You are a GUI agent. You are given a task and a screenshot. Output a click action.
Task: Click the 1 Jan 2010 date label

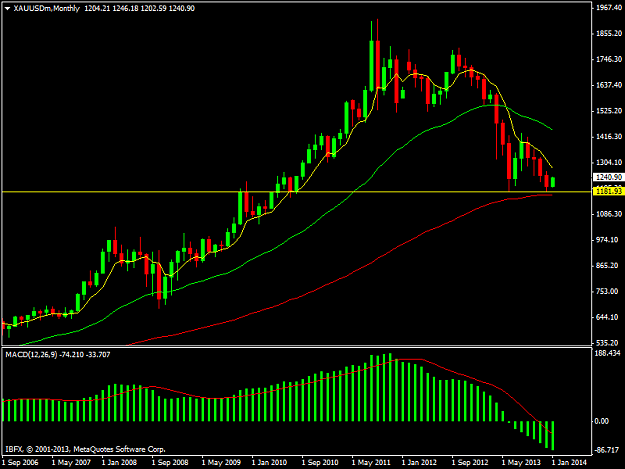coord(270,463)
